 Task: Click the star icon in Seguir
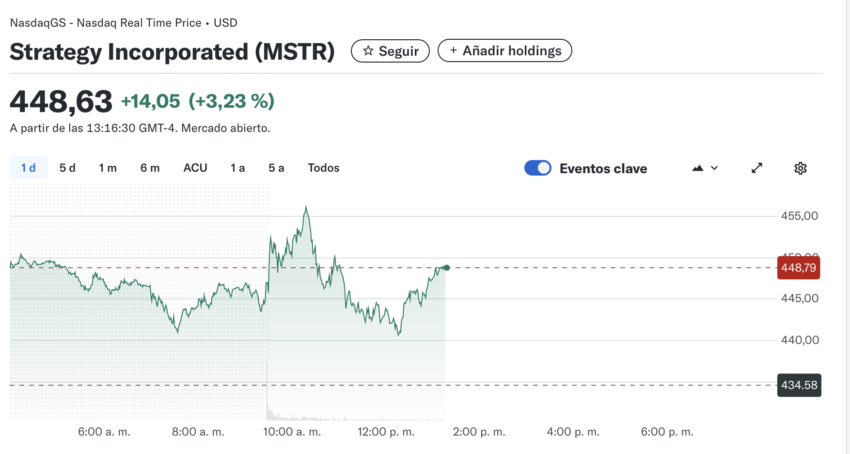point(368,51)
